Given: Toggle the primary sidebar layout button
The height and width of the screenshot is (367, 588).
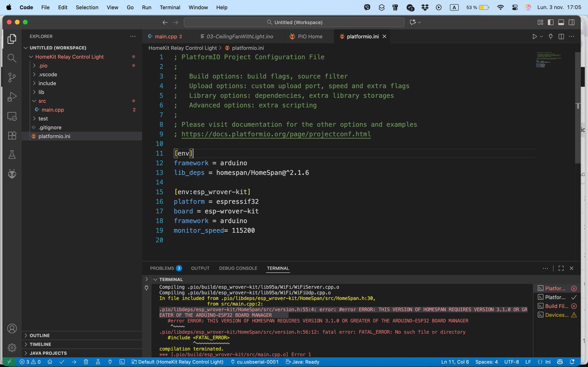Looking at the screenshot, I should pos(551,22).
